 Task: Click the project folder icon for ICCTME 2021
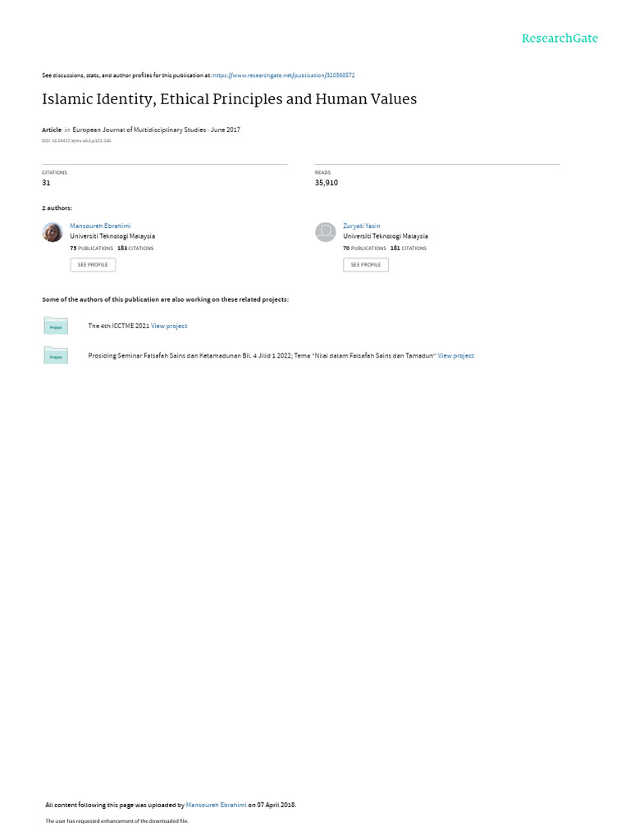click(56, 326)
